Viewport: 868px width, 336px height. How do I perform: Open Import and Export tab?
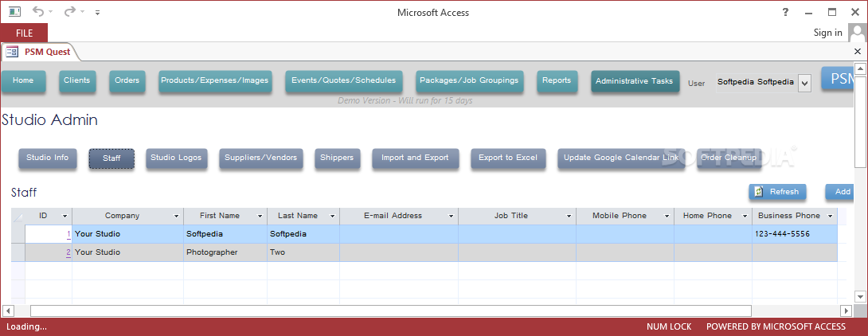tap(415, 158)
